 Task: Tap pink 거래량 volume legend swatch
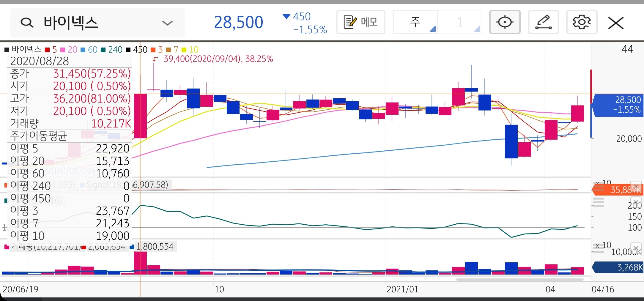7,247
